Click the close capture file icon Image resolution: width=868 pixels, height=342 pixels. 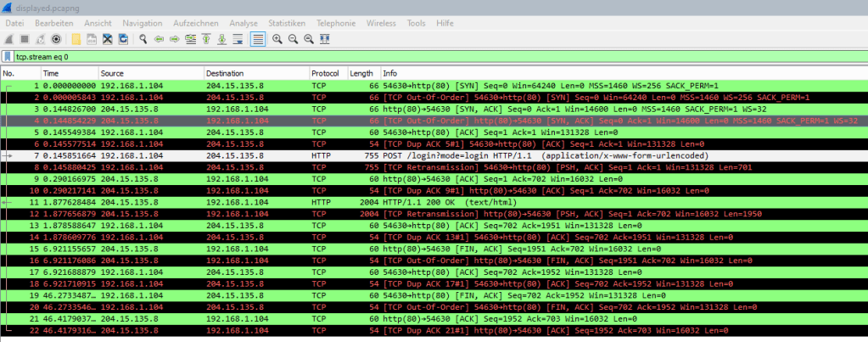pos(108,39)
